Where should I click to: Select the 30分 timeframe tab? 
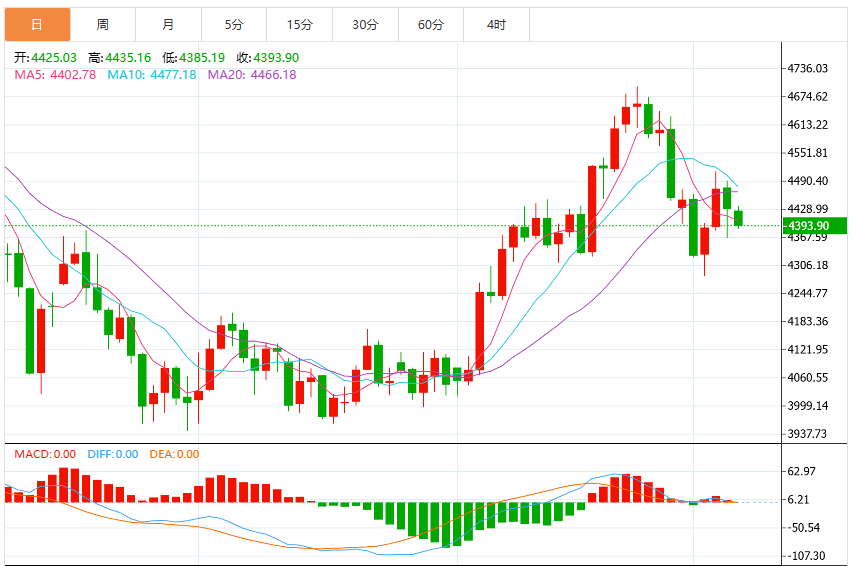tap(366, 24)
